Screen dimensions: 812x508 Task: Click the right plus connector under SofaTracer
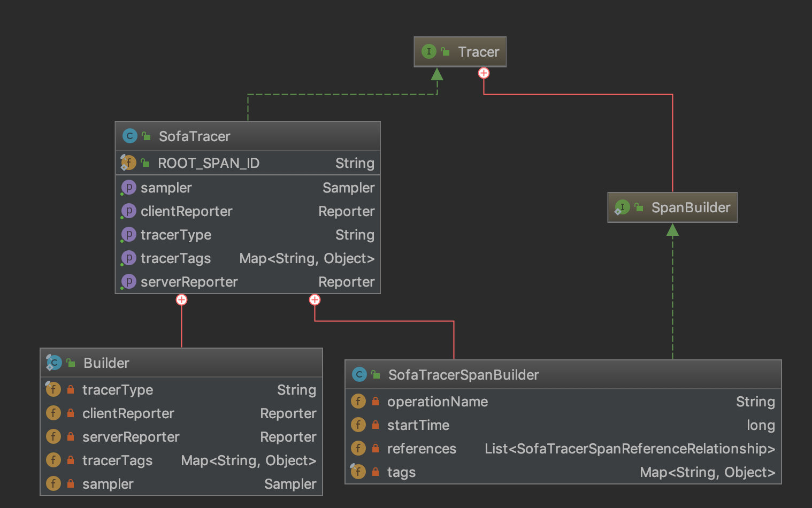(x=315, y=300)
